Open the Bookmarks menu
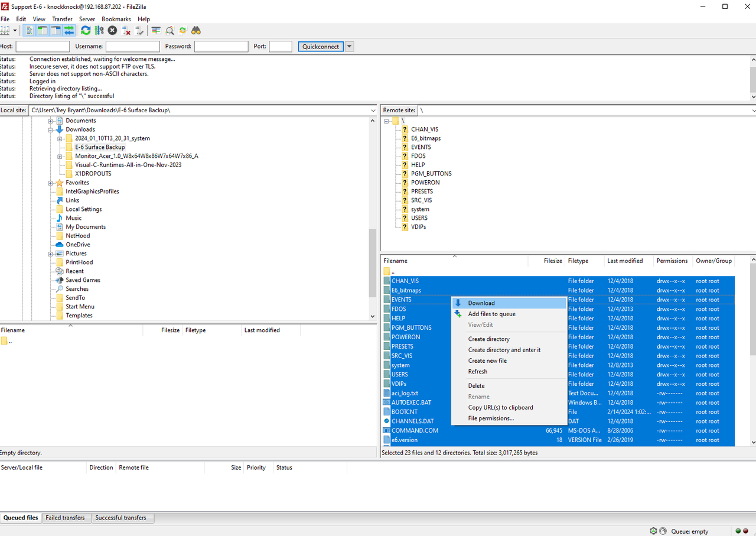The image size is (756, 536). click(116, 19)
